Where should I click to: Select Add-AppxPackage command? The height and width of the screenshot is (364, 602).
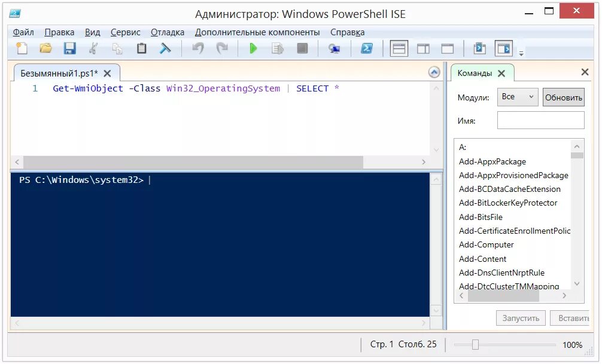coord(492,161)
